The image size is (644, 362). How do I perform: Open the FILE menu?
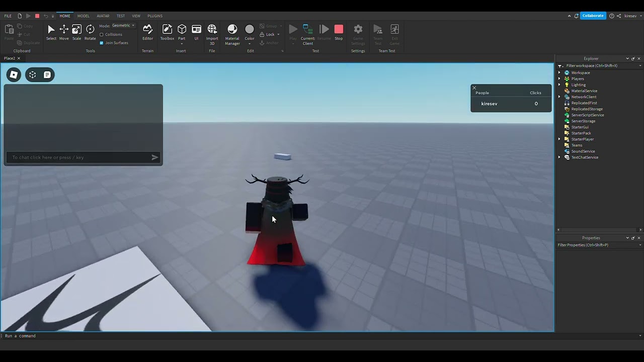pos(8,16)
